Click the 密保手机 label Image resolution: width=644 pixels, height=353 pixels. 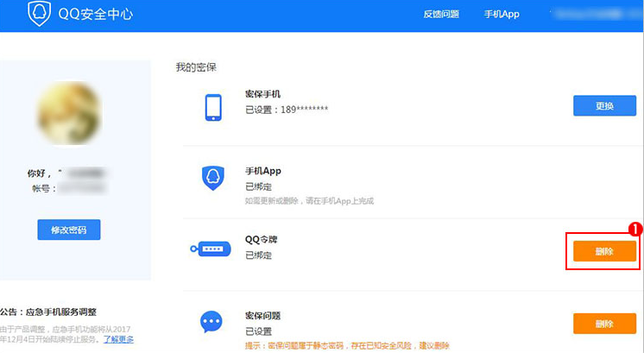[262, 94]
